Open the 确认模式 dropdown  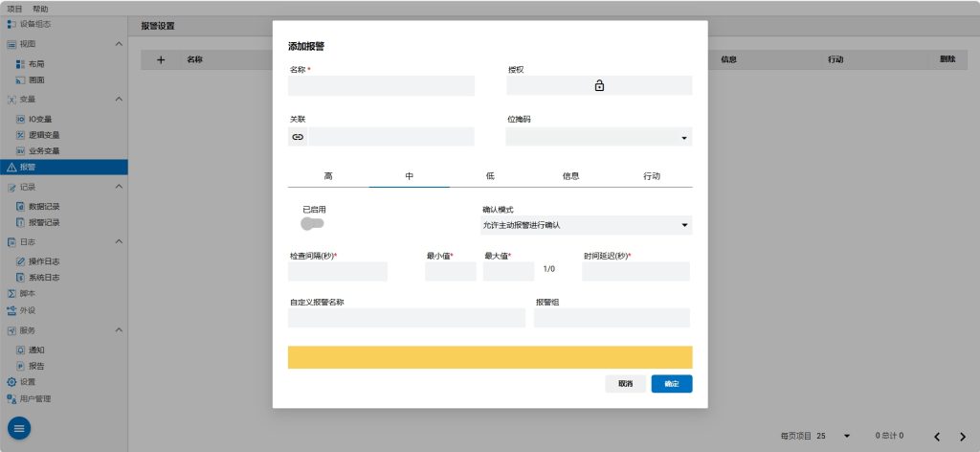point(586,225)
